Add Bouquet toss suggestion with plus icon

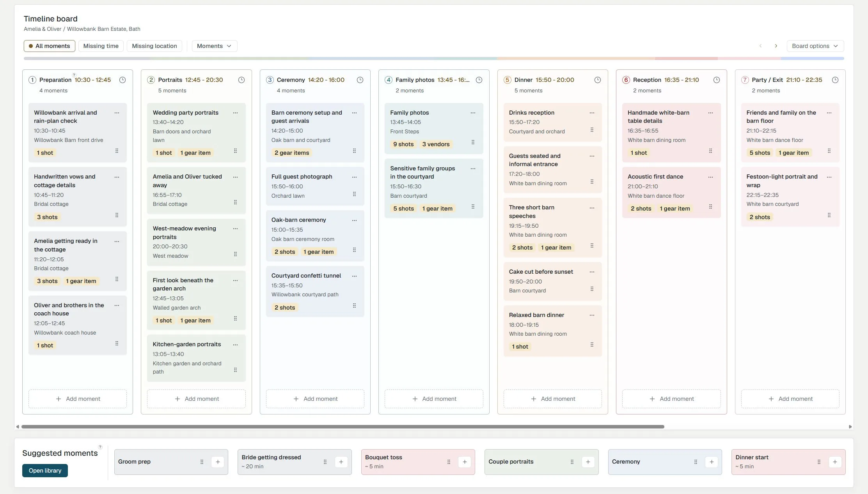click(x=465, y=462)
